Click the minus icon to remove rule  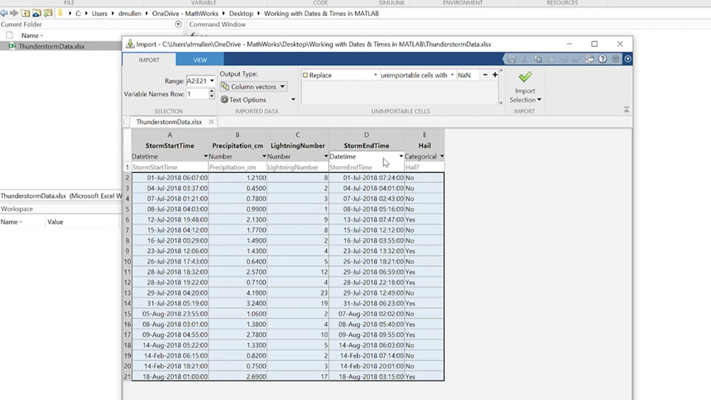coord(485,75)
